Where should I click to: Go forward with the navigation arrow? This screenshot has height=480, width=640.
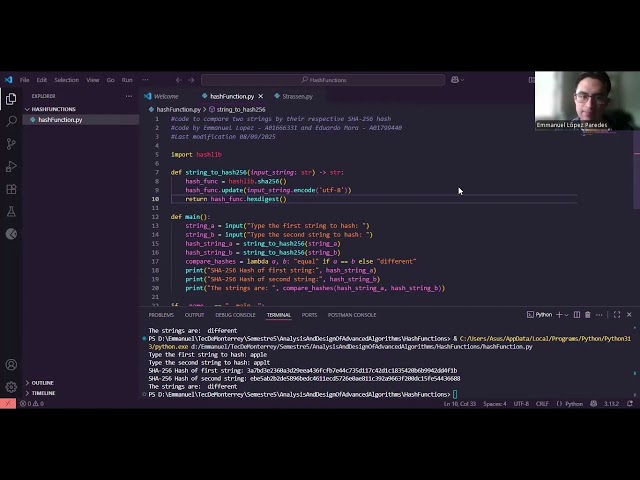point(191,80)
